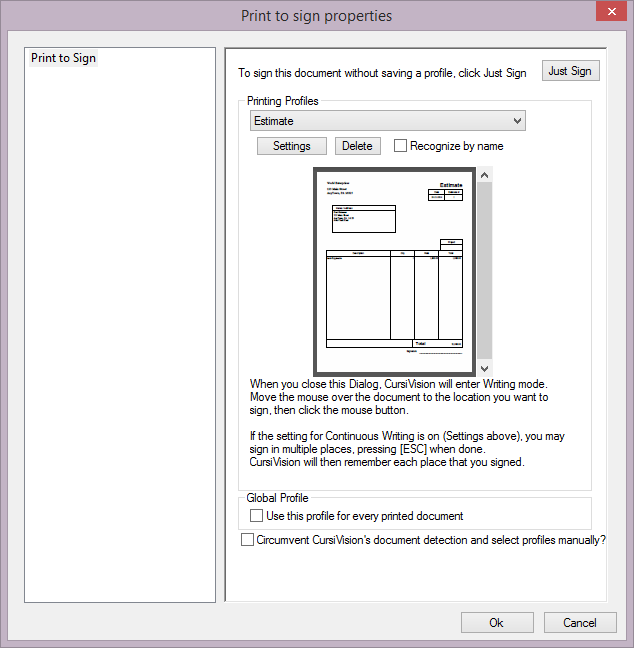Click the preview's vertical scrollbar track
The width and height of the screenshot is (634, 648).
pyautogui.click(x=484, y=270)
